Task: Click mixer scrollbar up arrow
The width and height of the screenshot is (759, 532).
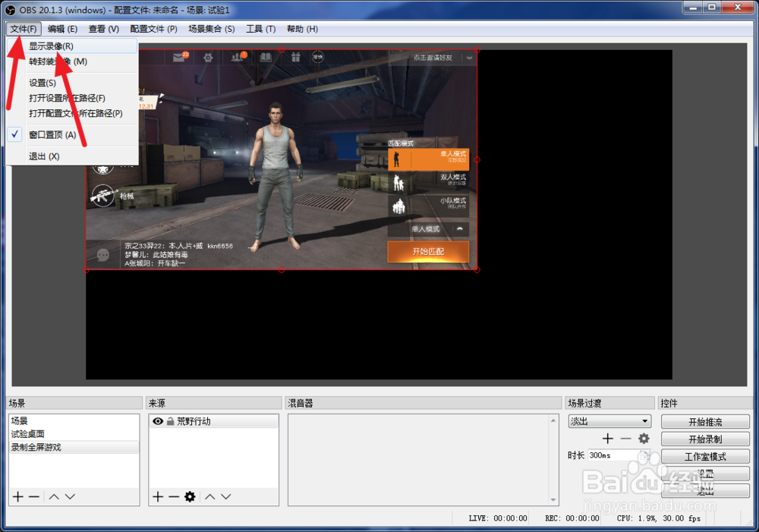Action: [553, 420]
